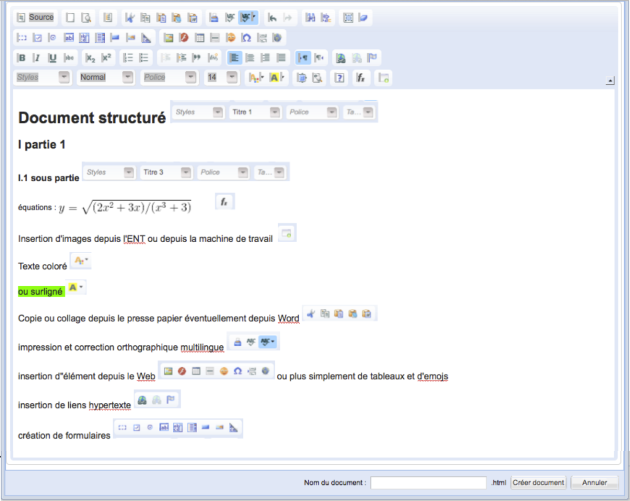
Task: Pick a background highlight color
Action: tap(277, 78)
